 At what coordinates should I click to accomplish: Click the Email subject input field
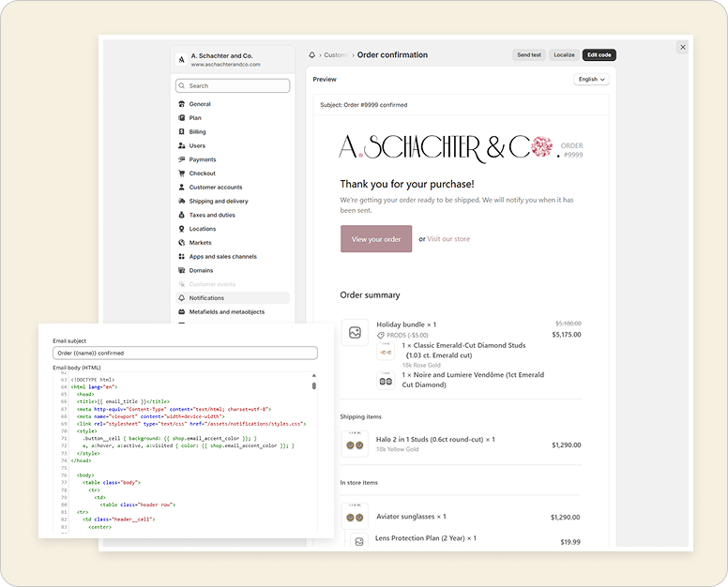coord(185,354)
